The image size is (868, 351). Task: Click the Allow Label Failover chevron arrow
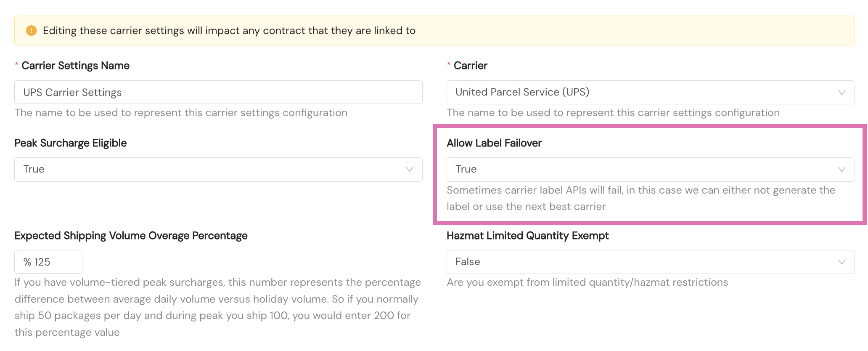(842, 170)
